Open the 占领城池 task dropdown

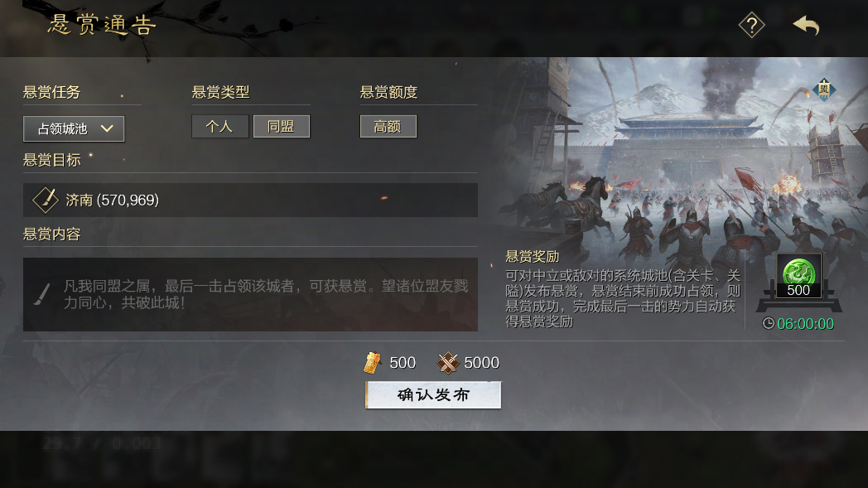click(74, 129)
